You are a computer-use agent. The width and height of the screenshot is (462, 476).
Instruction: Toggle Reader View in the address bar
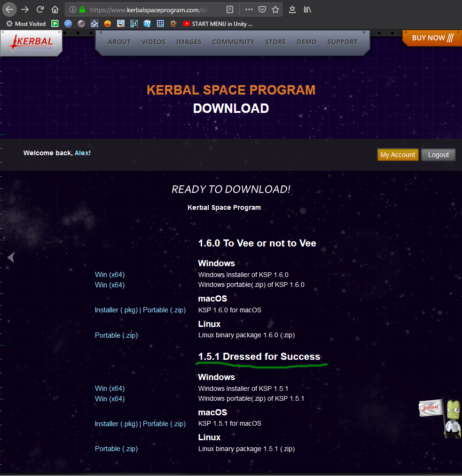click(229, 9)
